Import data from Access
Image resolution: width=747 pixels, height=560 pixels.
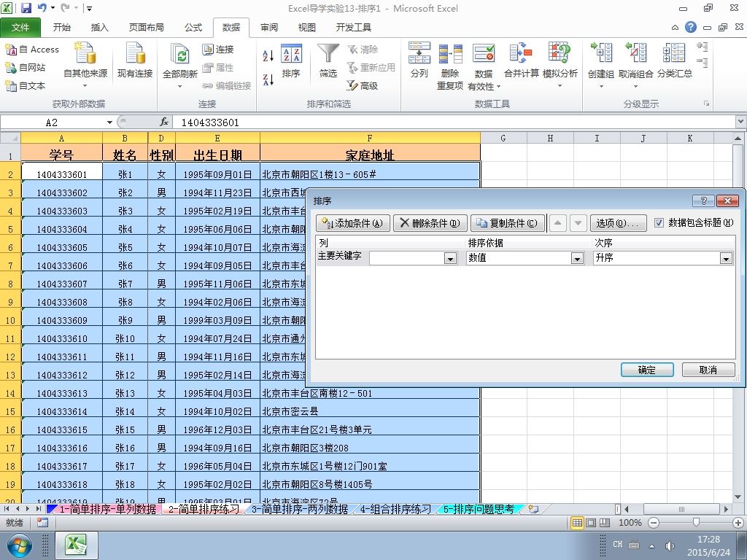32,49
